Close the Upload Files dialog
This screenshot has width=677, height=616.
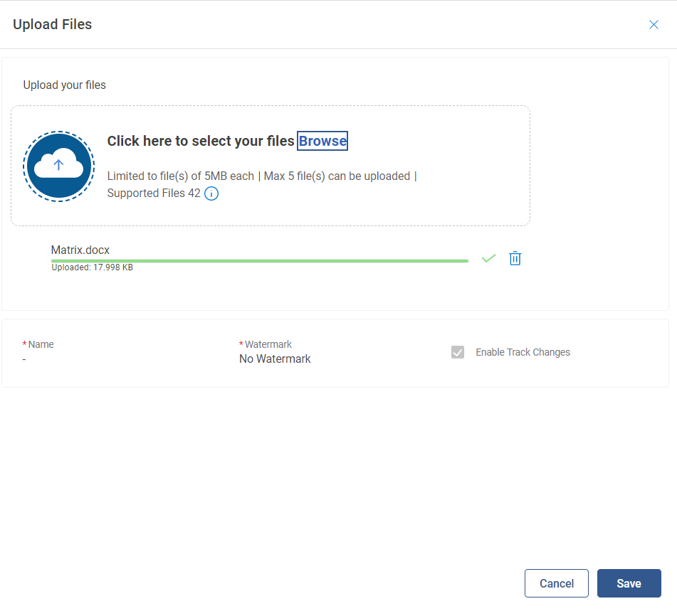click(654, 25)
